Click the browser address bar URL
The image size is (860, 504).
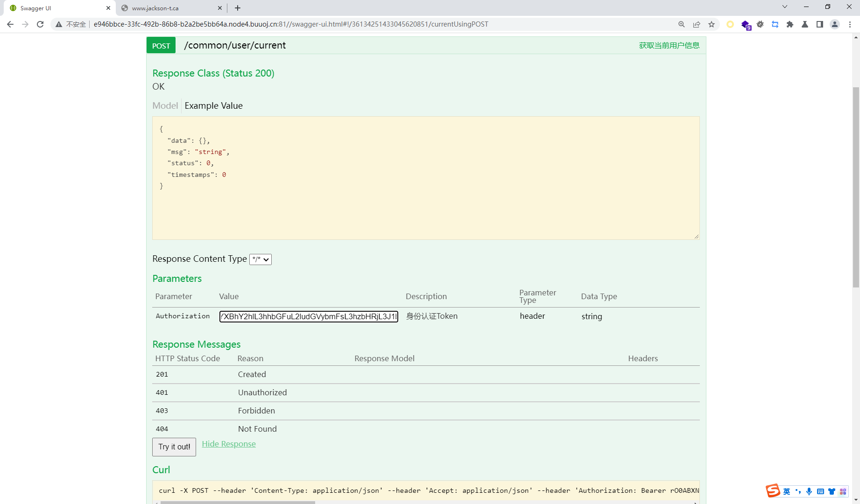291,24
